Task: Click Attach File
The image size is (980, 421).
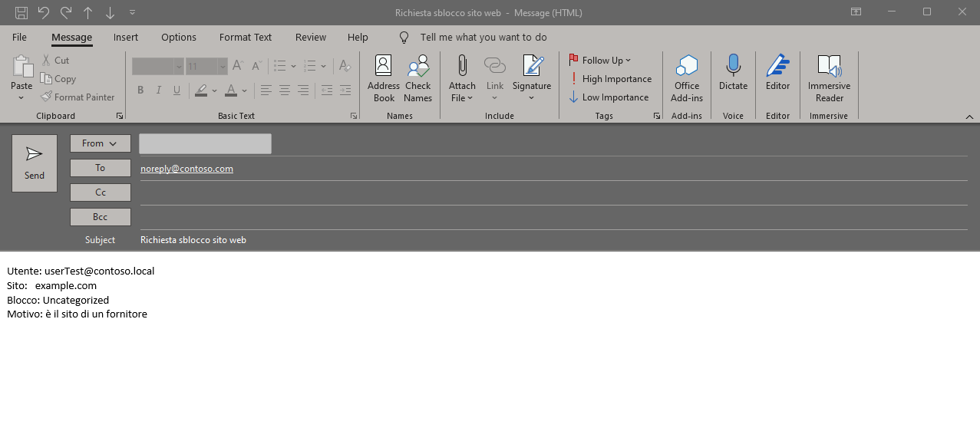Action: coord(462,78)
